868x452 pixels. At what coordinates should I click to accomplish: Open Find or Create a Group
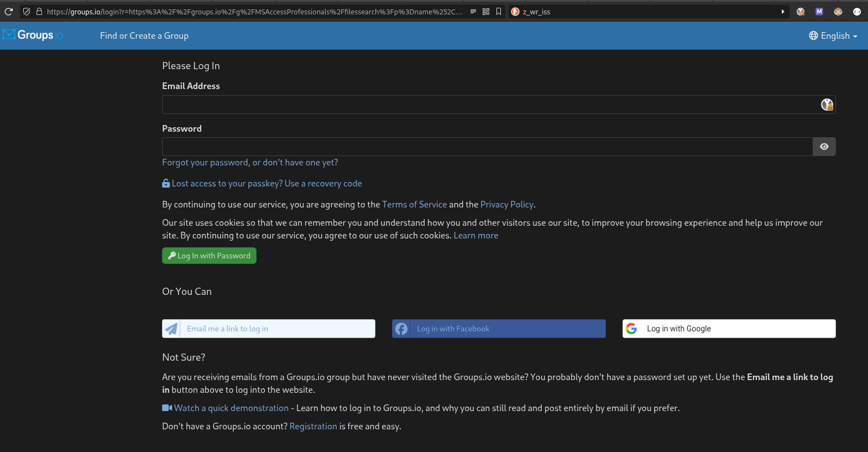144,35
